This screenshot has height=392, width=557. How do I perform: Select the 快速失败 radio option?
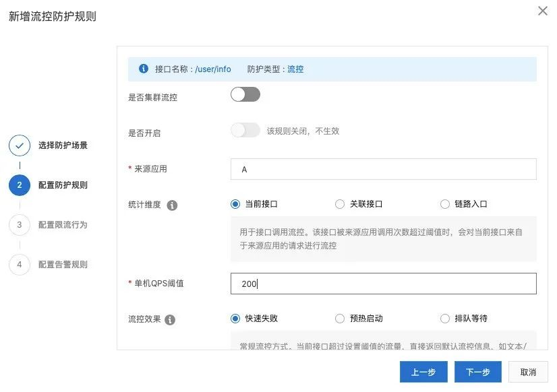235,319
